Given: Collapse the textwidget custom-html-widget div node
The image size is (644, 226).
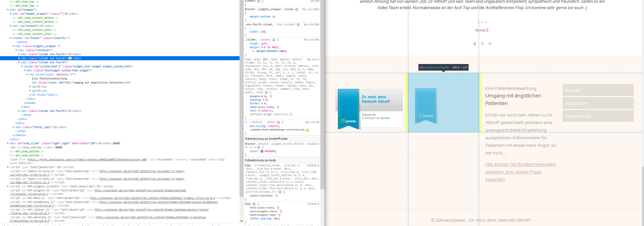Looking at the screenshot, I should 25,71.
